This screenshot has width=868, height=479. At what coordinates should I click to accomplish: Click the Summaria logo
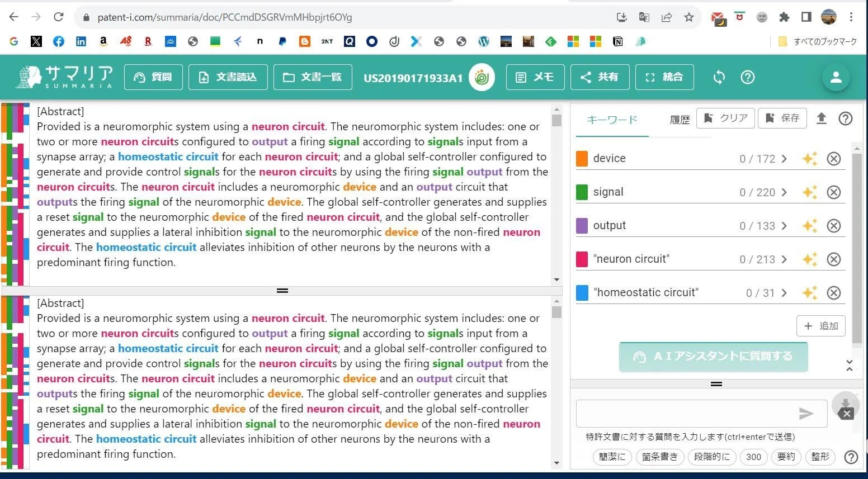click(64, 77)
